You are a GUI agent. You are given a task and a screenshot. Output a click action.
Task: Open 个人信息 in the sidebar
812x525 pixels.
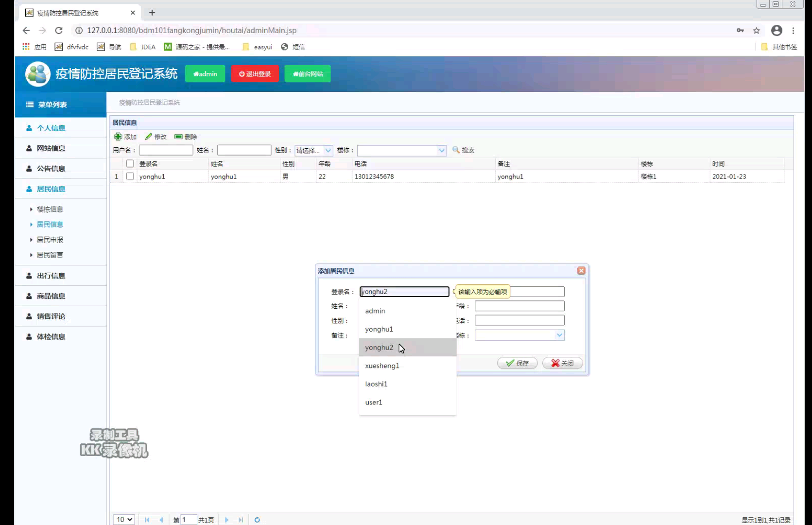[61, 128]
